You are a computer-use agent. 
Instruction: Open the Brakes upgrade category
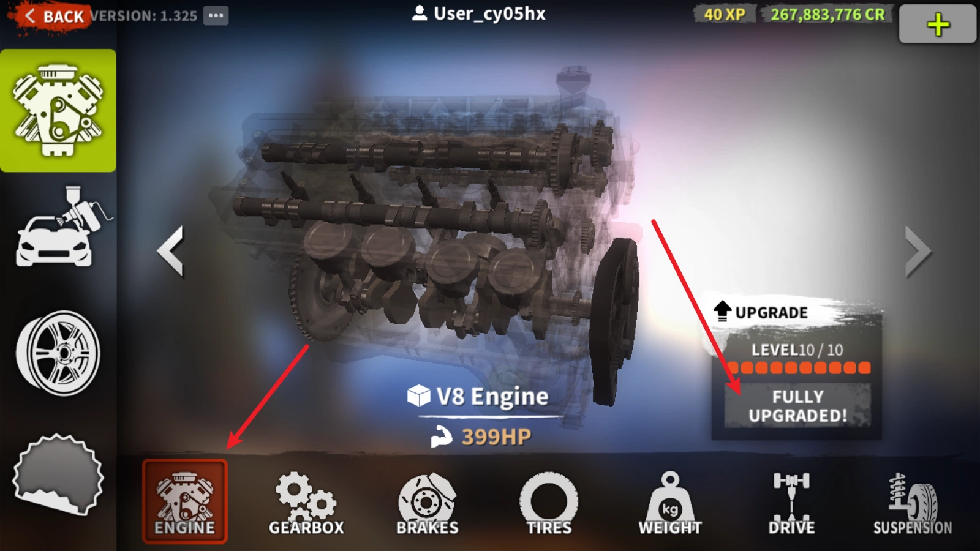(x=428, y=503)
